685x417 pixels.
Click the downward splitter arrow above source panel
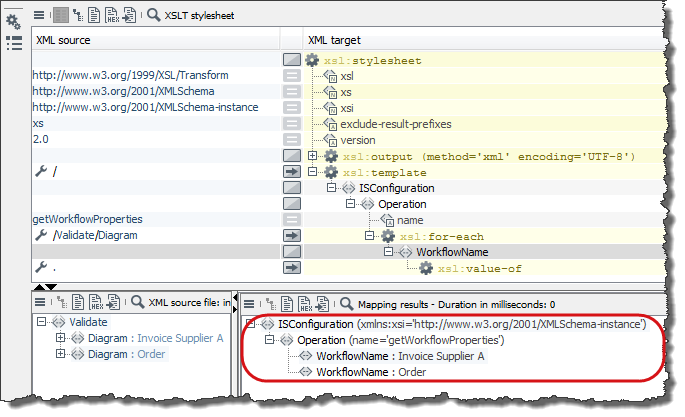click(x=51, y=287)
